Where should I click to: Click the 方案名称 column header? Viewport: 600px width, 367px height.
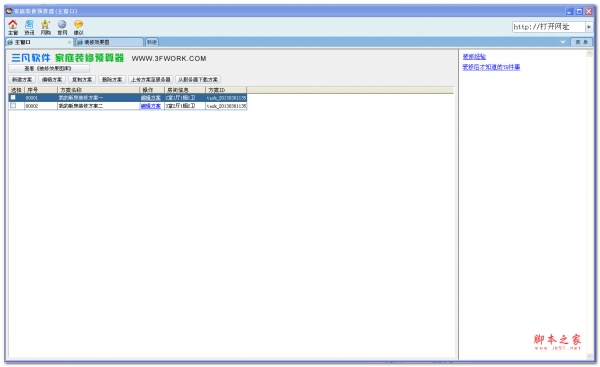tap(99, 90)
